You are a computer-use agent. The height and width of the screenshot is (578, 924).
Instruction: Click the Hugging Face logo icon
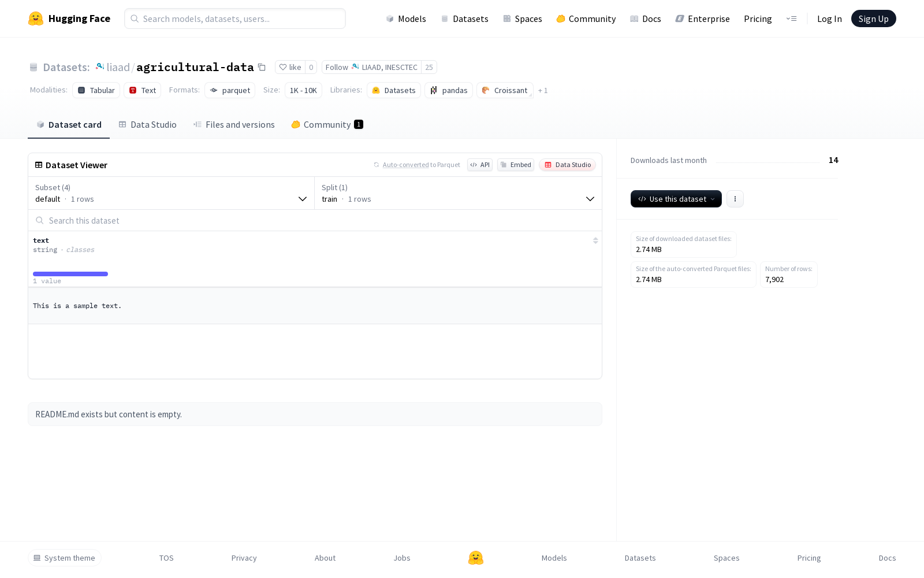coord(36,18)
